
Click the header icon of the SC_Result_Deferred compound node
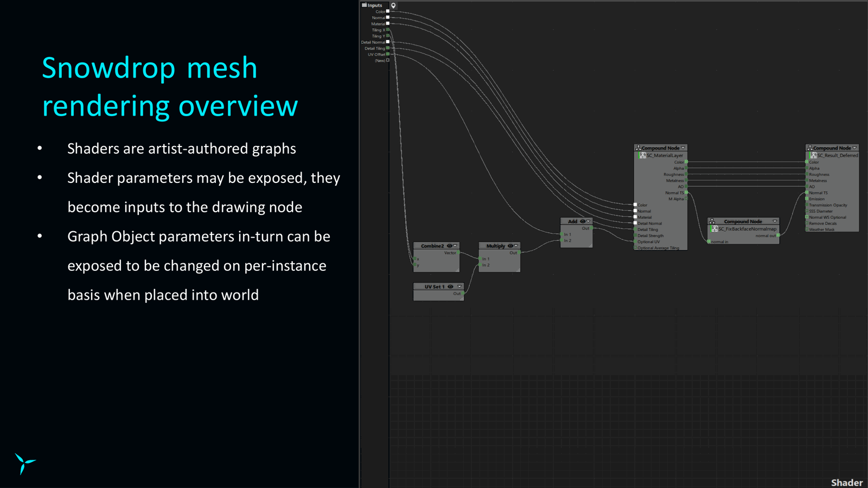(810, 148)
